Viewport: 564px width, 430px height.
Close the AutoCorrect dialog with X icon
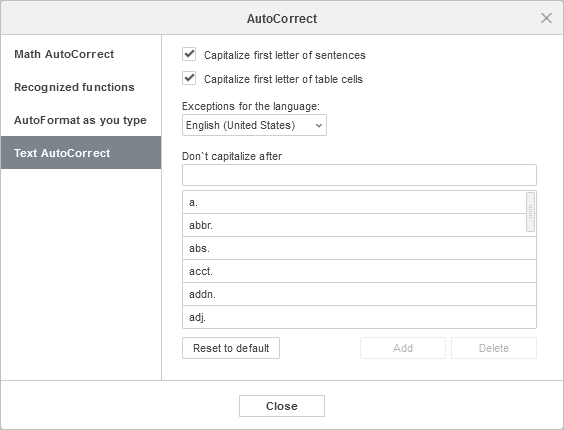point(546,18)
